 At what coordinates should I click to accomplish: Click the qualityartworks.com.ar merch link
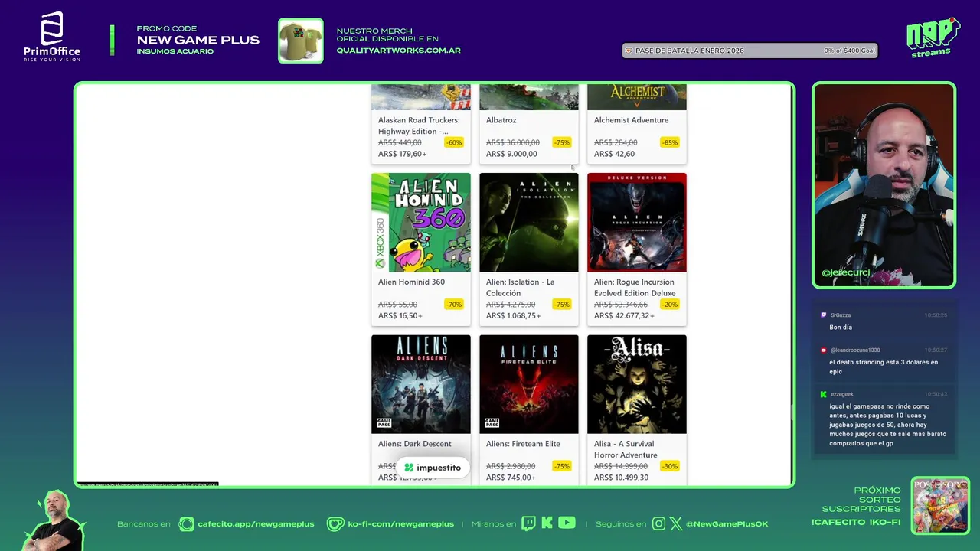[398, 51]
